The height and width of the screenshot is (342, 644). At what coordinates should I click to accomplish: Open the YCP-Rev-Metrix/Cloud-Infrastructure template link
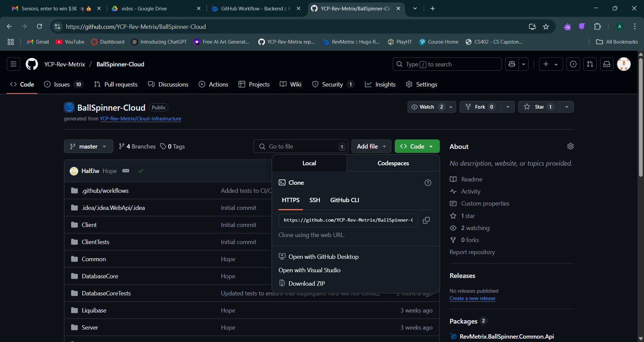(141, 119)
